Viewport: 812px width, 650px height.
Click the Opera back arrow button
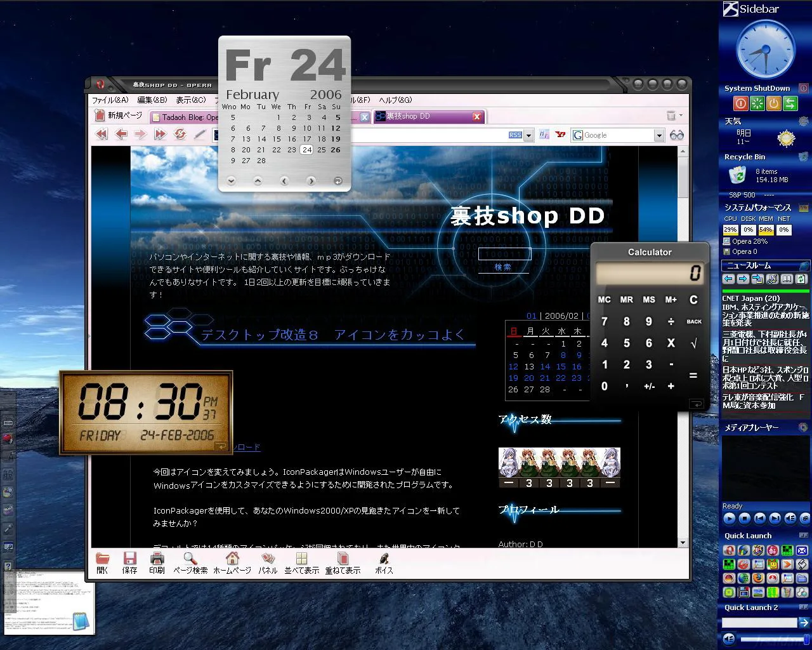(x=121, y=134)
